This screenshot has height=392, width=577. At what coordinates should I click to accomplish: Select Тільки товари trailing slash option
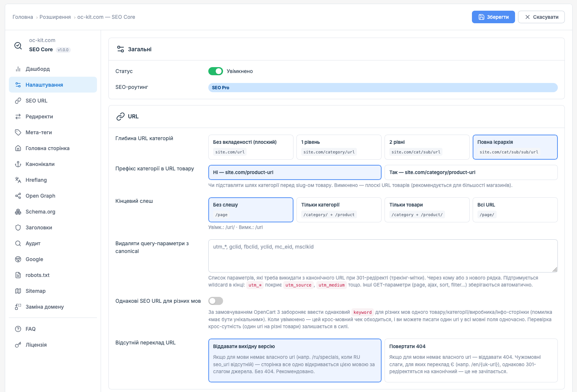pos(427,210)
